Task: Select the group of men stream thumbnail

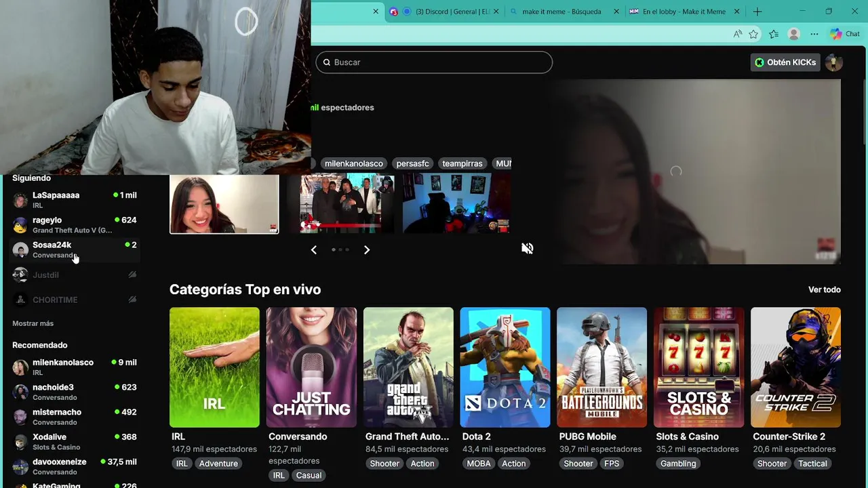Action: tap(340, 203)
